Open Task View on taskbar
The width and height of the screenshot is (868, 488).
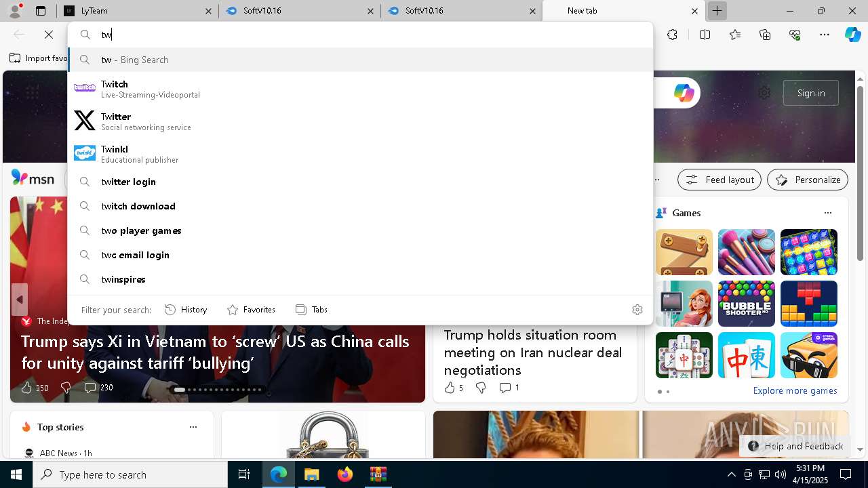pyautogui.click(x=244, y=474)
